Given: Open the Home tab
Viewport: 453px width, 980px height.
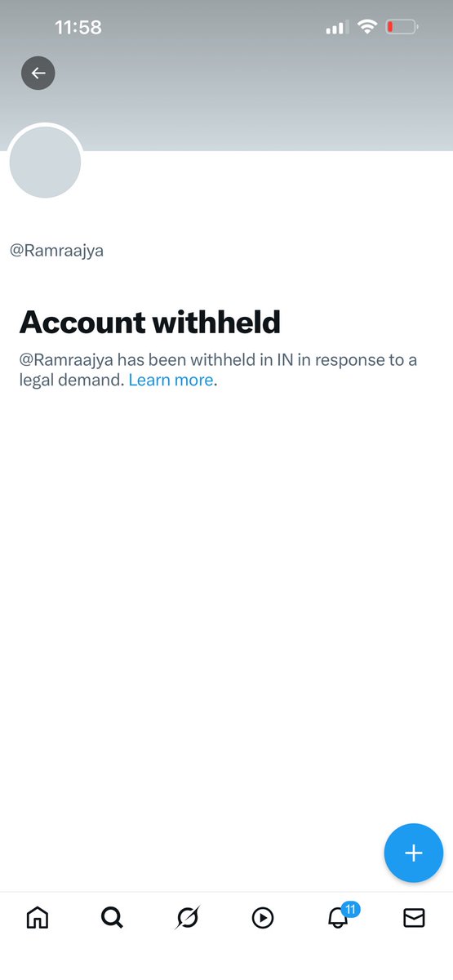Looking at the screenshot, I should click(38, 918).
